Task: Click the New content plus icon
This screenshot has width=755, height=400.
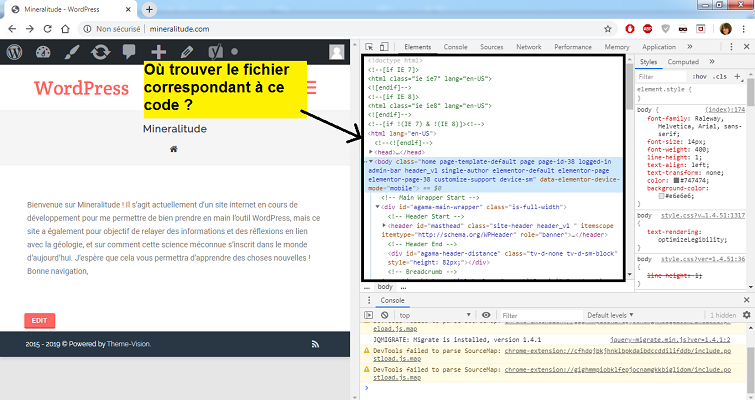Action: click(158, 52)
